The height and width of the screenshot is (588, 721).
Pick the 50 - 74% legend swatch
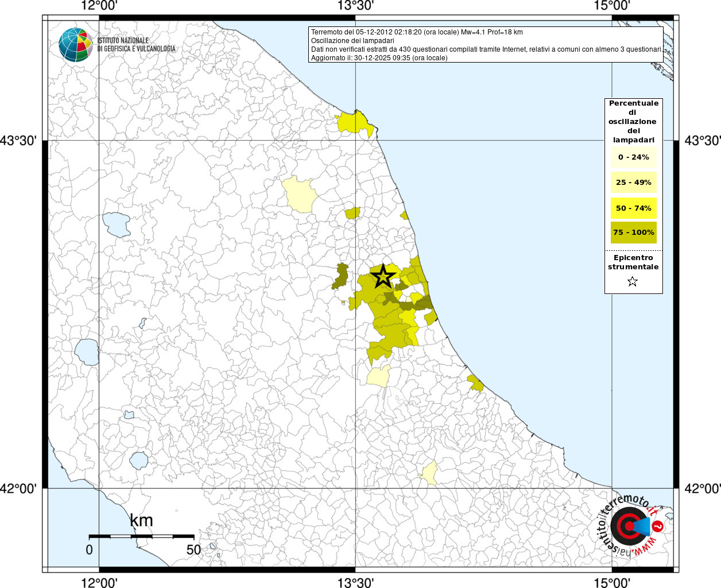633,208
